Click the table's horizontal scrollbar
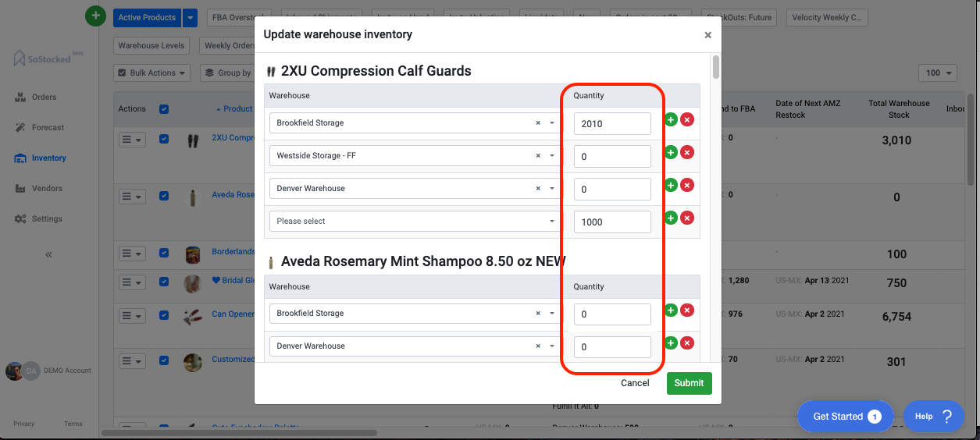This screenshot has width=980, height=440. pyautogui.click(x=239, y=431)
